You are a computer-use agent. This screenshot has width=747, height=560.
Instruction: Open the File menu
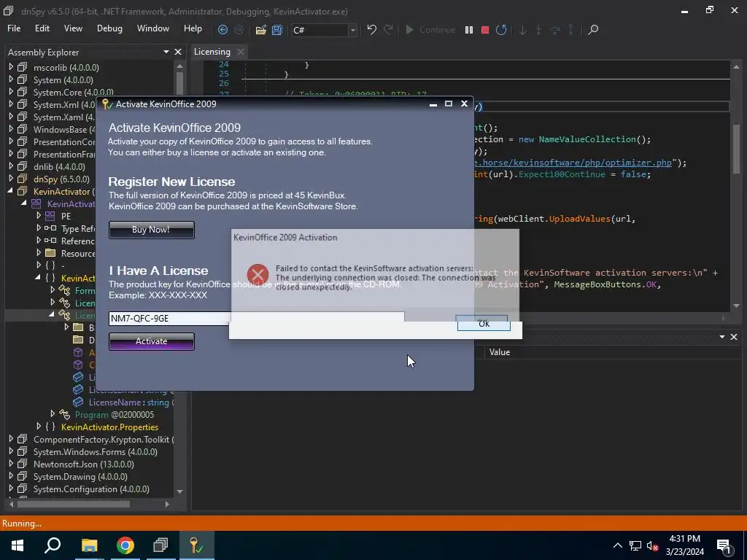[x=14, y=28]
